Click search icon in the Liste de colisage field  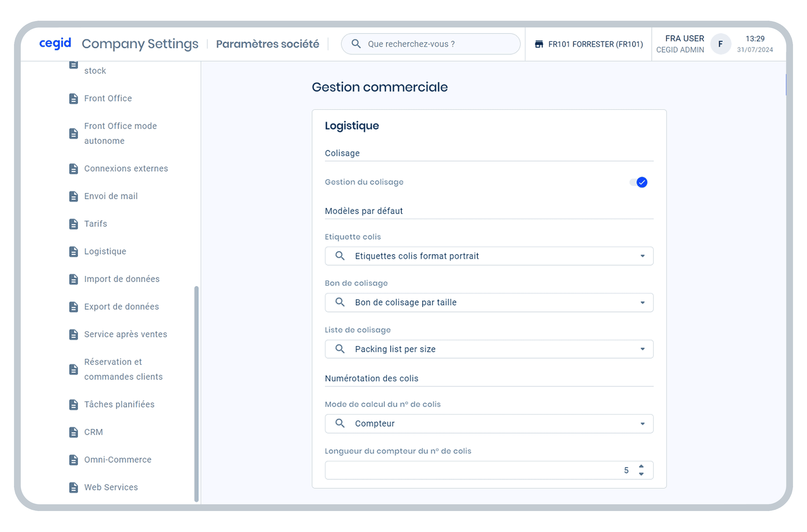[x=340, y=349]
